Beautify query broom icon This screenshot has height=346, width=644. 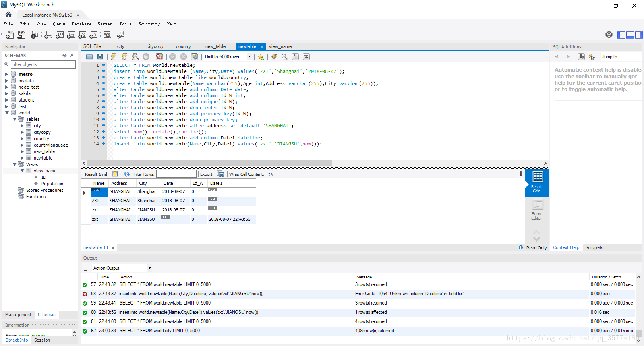[x=274, y=57]
